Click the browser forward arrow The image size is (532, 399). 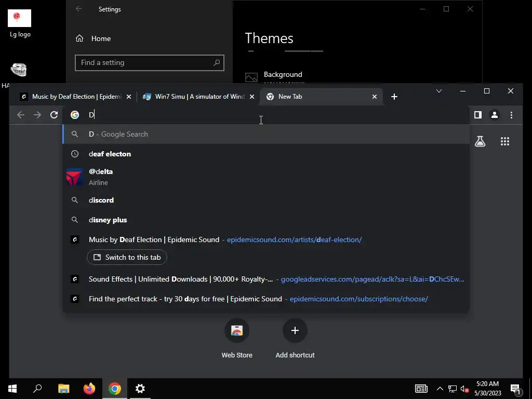[37, 115]
